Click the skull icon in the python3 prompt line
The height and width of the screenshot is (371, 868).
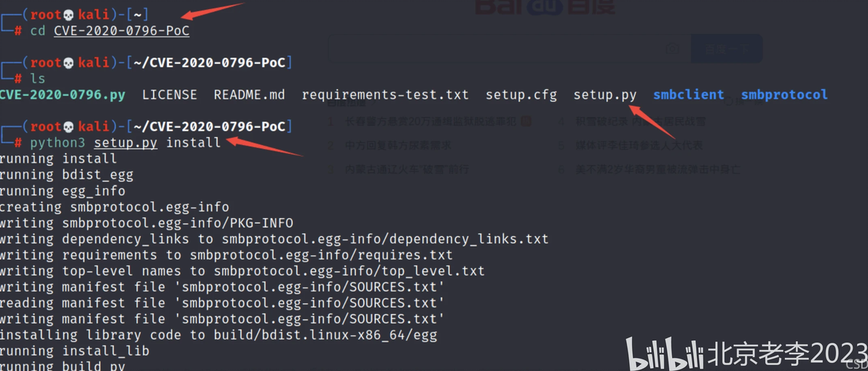point(69,127)
